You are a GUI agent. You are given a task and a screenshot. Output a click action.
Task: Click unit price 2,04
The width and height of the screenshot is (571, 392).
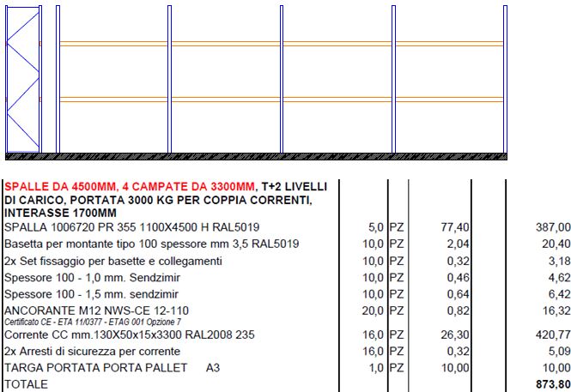[x=459, y=244]
